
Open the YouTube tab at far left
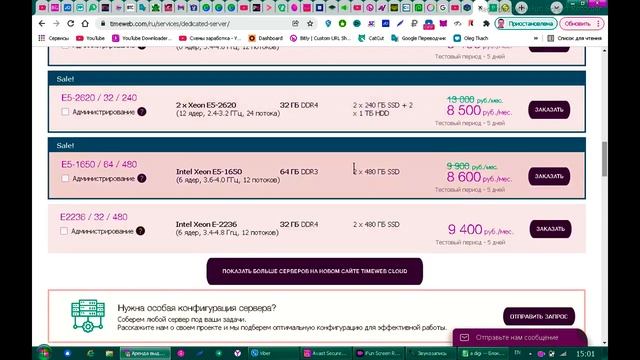point(42,7)
